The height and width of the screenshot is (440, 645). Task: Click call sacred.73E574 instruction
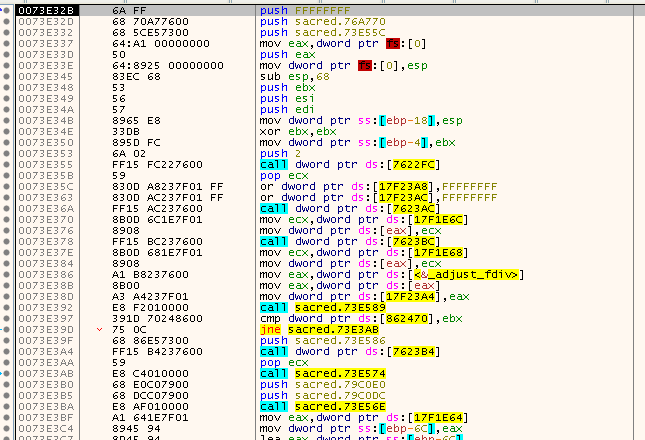click(323, 373)
